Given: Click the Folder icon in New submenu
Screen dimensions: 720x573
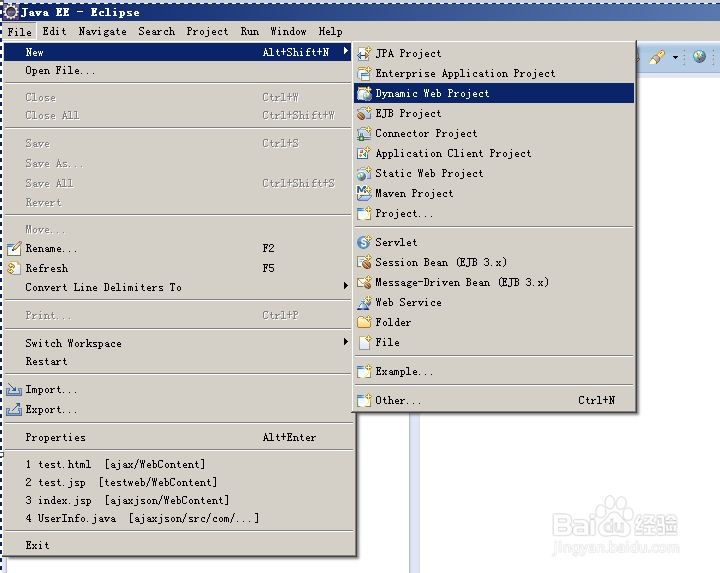Looking at the screenshot, I should pyautogui.click(x=364, y=322).
